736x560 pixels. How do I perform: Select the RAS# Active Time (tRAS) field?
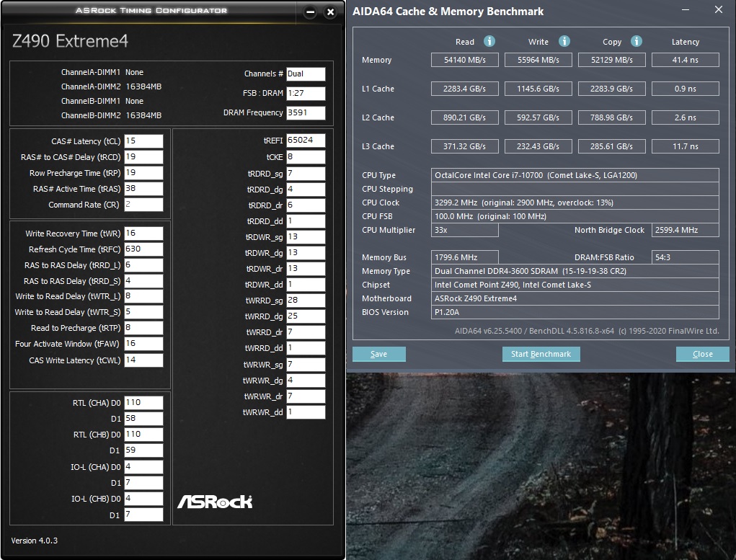coord(143,189)
